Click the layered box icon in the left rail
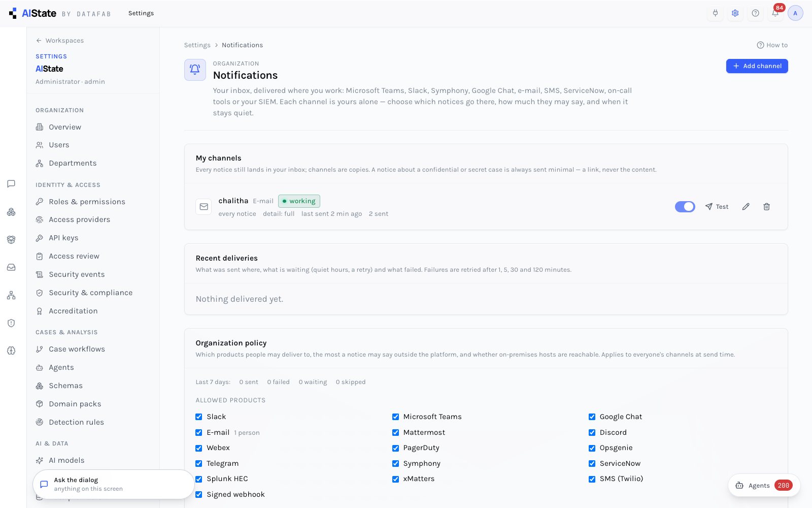The image size is (812, 508). pyautogui.click(x=11, y=239)
